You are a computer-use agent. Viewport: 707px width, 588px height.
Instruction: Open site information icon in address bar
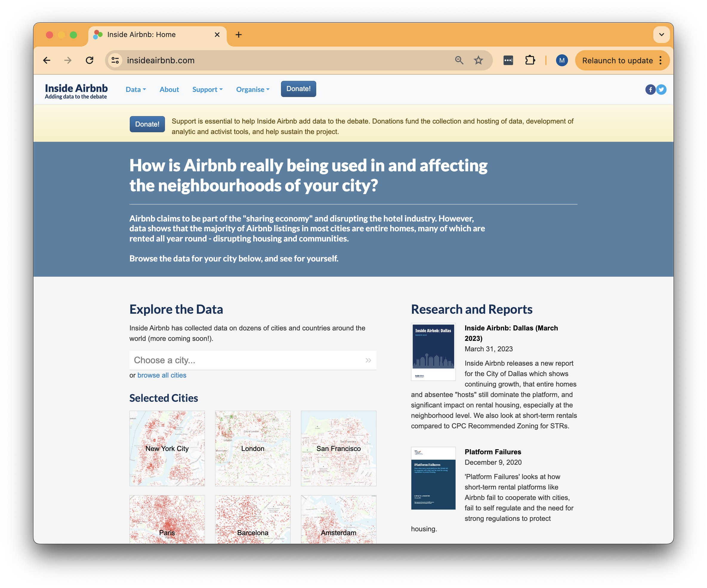[x=115, y=60]
